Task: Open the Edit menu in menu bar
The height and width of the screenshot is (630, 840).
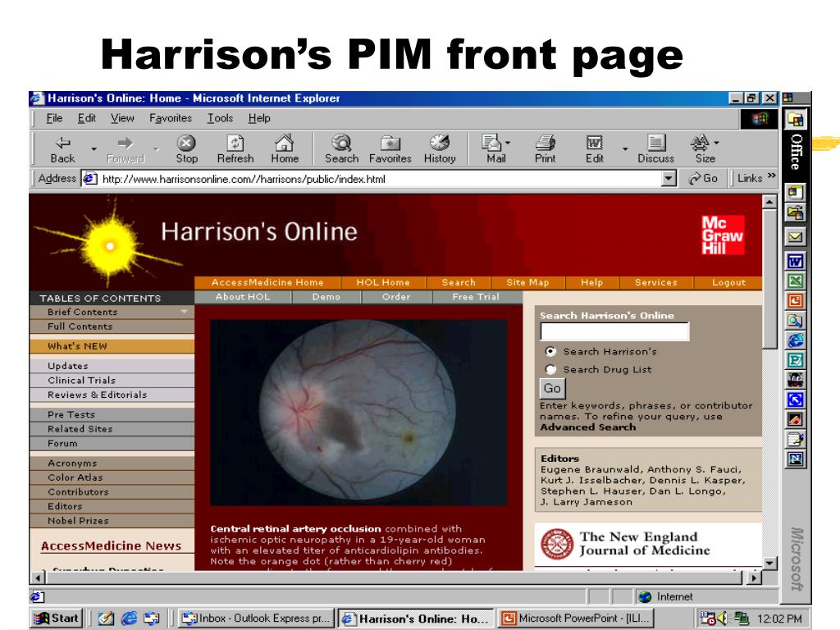Action: pyautogui.click(x=86, y=118)
